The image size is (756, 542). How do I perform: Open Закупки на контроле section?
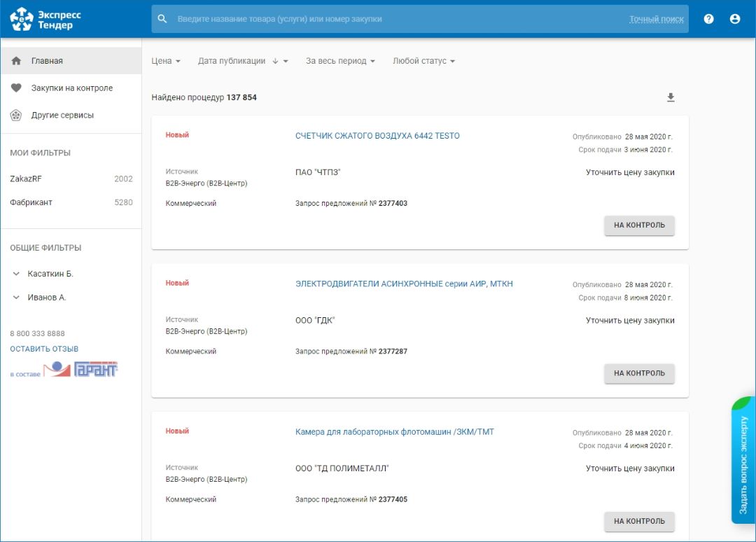click(71, 88)
